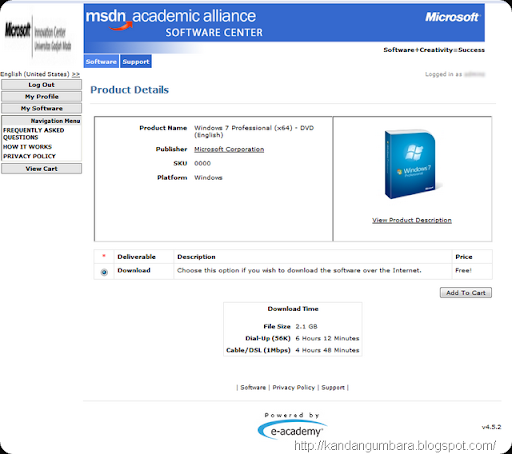The width and height of the screenshot is (512, 454).
Task: Click the Microsoft Innovation Center logo
Action: 38,38
